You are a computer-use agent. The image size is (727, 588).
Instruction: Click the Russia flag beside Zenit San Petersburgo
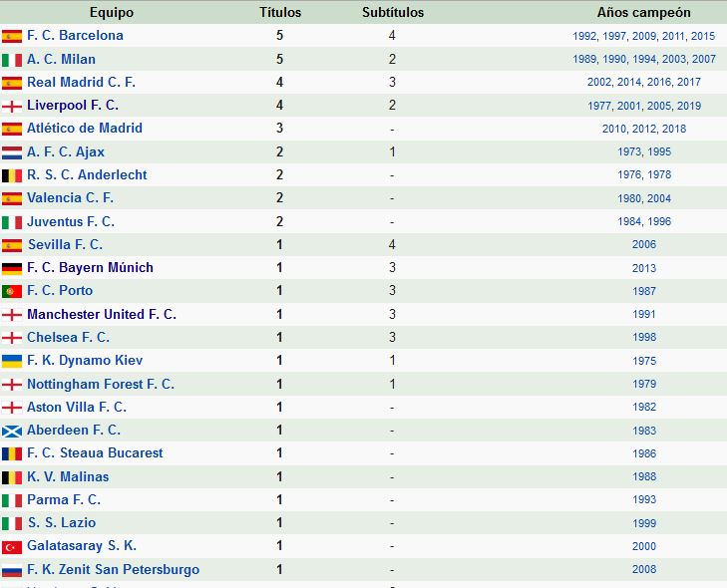[x=12, y=570]
